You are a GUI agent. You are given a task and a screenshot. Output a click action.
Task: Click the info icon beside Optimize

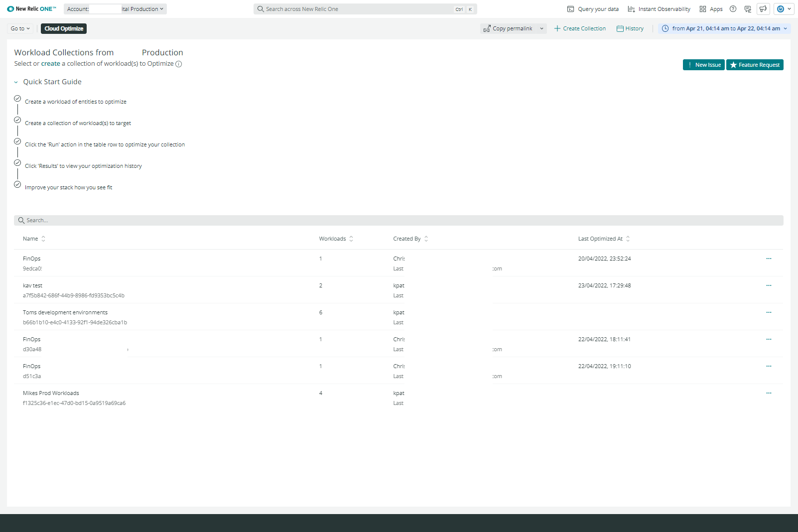[179, 64]
